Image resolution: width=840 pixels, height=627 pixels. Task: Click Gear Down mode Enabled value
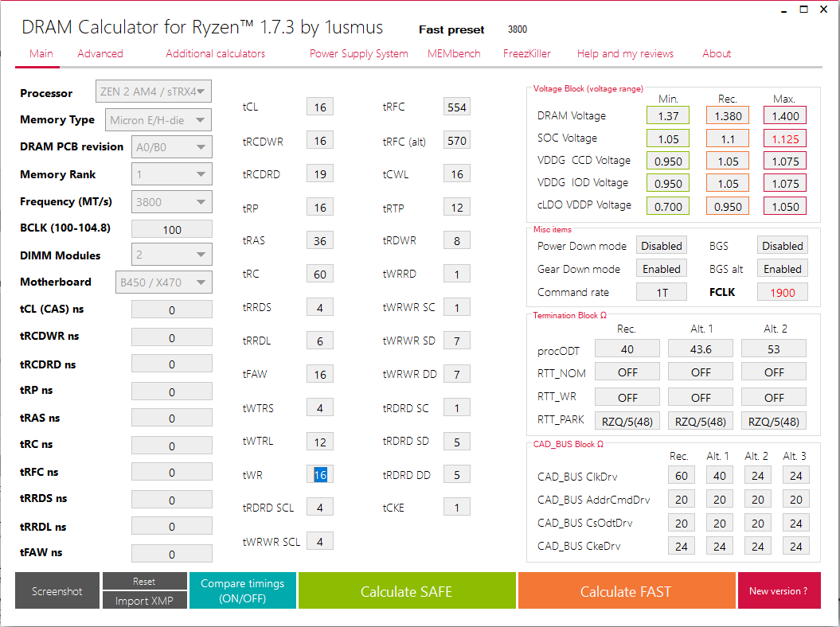(x=662, y=269)
